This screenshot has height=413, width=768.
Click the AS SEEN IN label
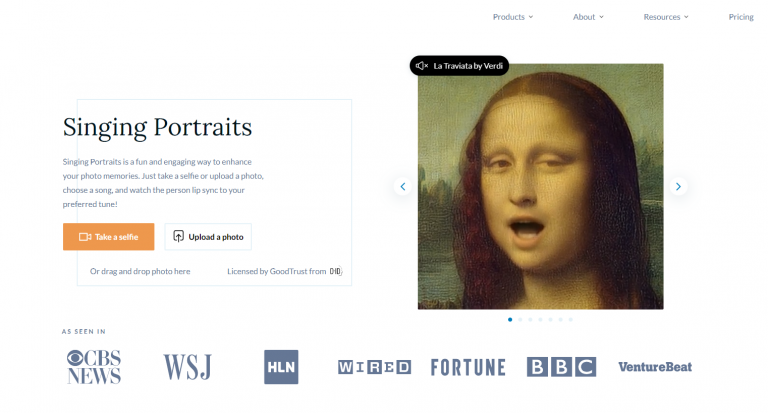click(x=84, y=332)
